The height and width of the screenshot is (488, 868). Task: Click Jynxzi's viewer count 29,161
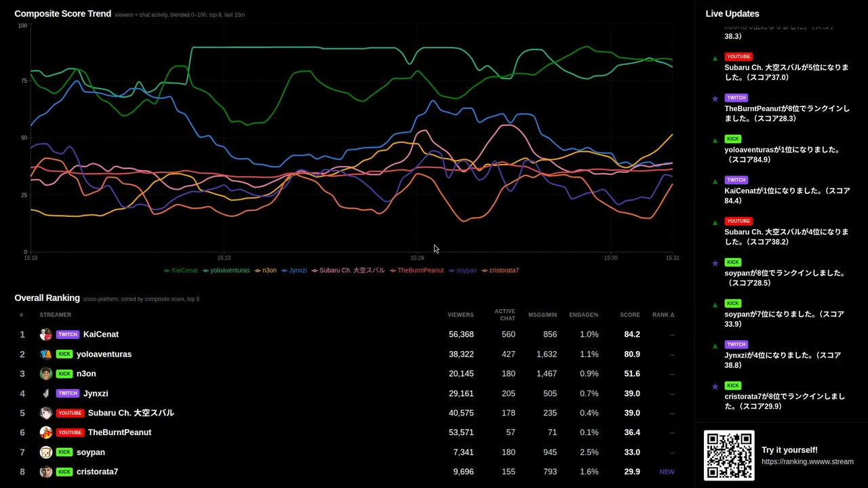pos(461,393)
